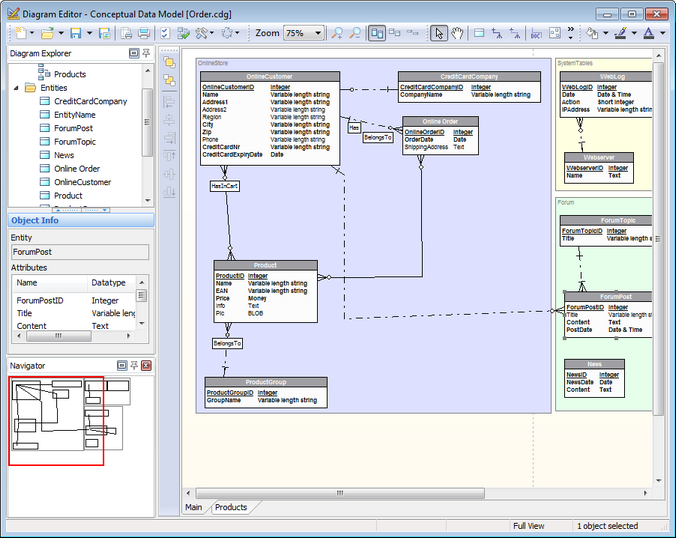Activate the hand pan tool
The height and width of the screenshot is (538, 676).
point(457,33)
